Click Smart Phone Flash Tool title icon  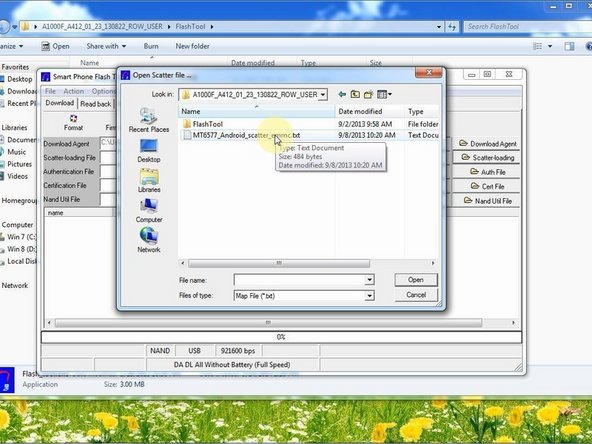[46, 77]
